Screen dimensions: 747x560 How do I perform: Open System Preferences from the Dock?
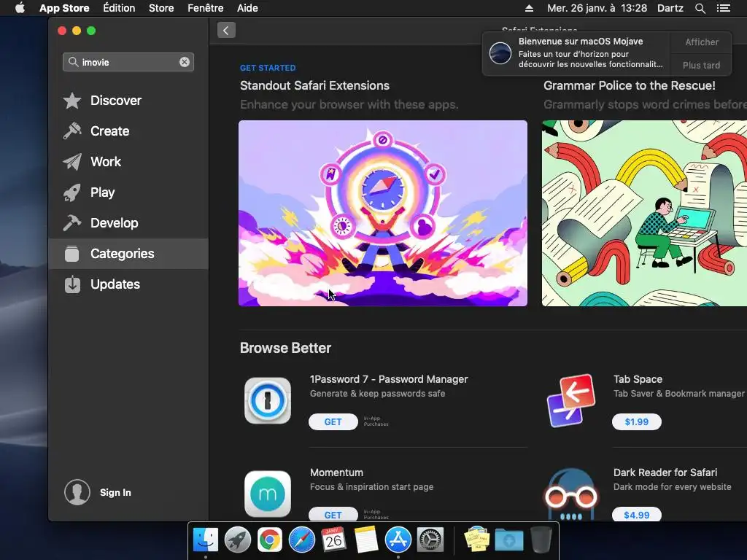click(430, 540)
